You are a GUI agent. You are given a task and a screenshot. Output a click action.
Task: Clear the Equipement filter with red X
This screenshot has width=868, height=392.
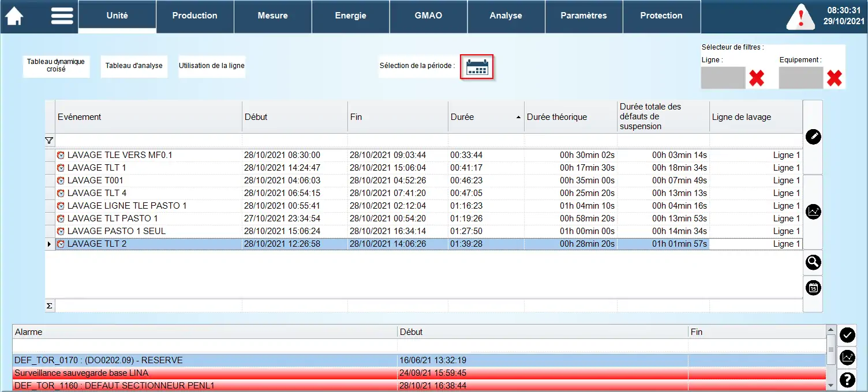point(834,78)
